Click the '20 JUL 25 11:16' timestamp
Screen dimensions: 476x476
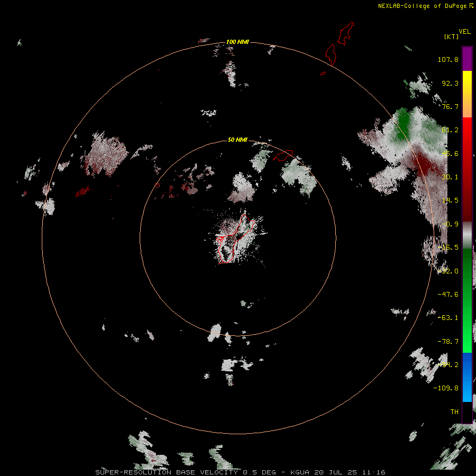point(350,472)
